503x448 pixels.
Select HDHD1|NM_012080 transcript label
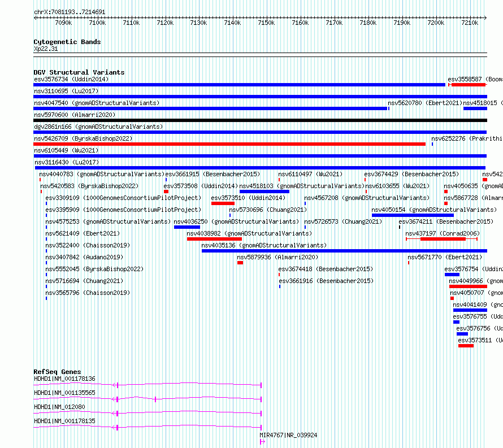(59, 407)
